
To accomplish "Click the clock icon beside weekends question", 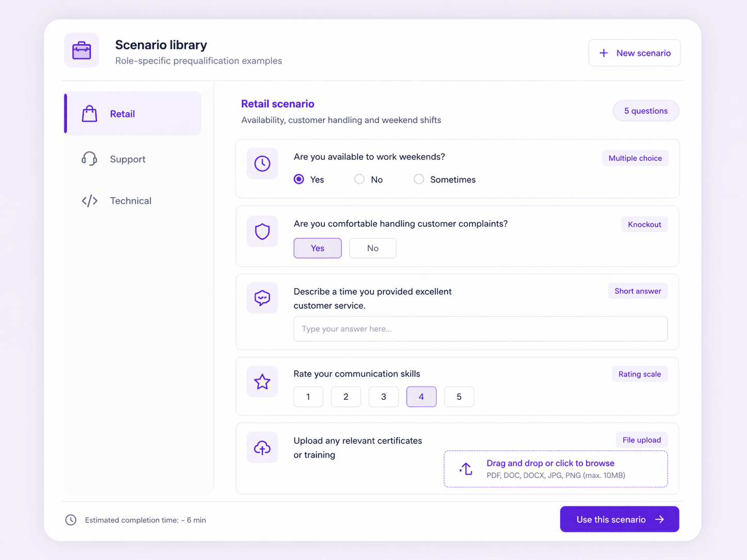I will (x=262, y=163).
